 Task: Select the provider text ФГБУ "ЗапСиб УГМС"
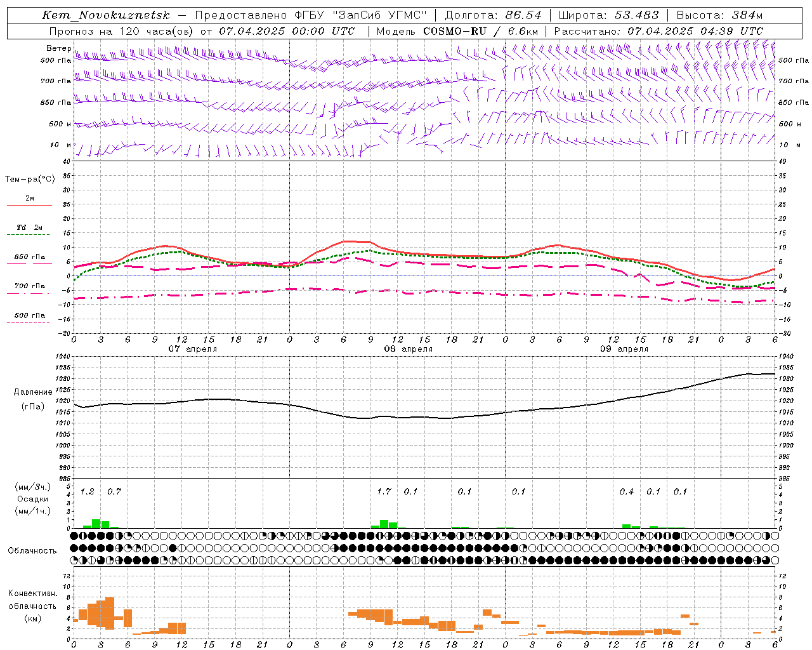coord(360,15)
